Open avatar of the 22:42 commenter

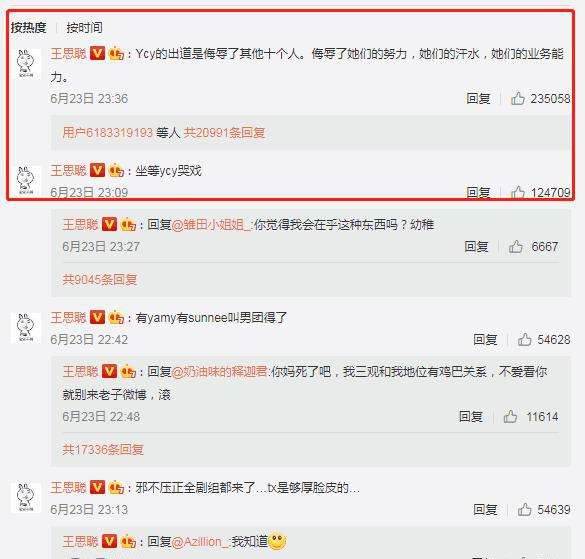(26, 328)
